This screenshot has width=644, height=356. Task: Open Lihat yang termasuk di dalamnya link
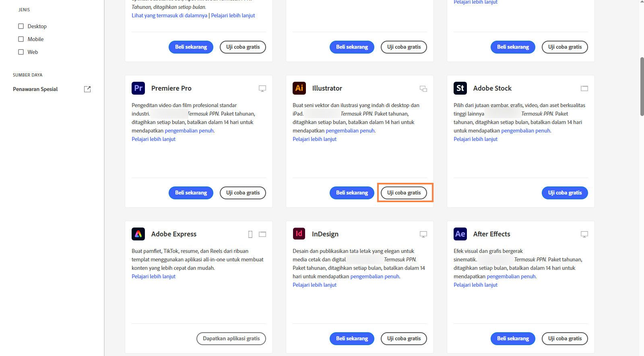pos(169,15)
